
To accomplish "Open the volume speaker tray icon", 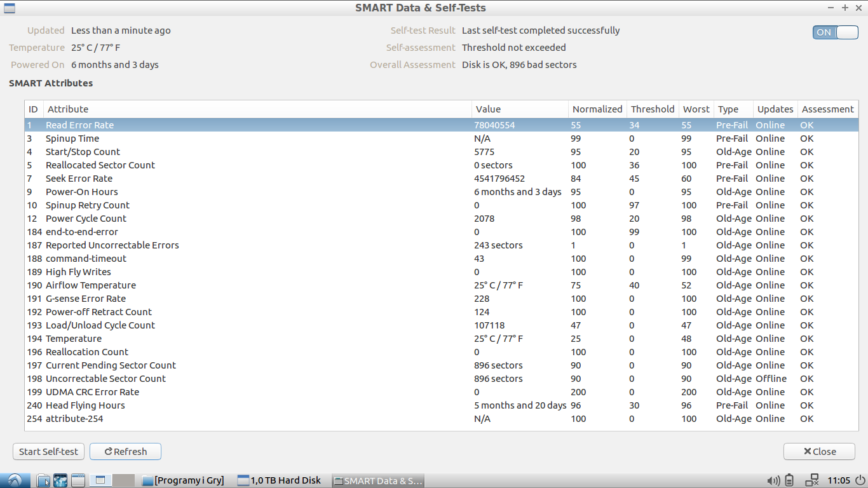I will click(x=773, y=480).
